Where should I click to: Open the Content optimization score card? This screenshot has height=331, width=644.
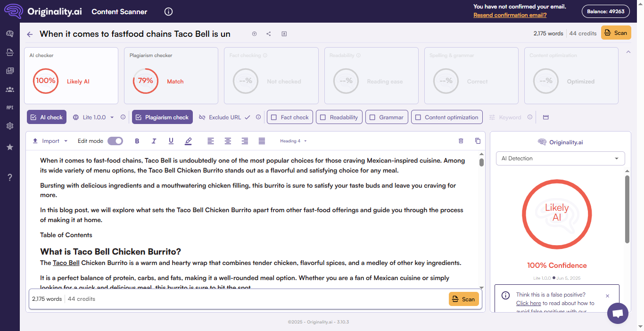coord(571,75)
